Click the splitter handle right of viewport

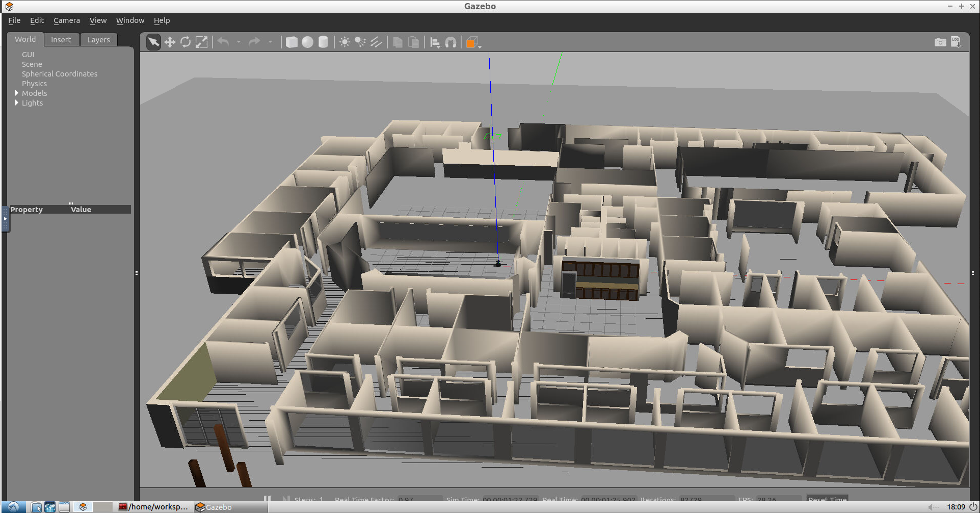[x=973, y=273]
